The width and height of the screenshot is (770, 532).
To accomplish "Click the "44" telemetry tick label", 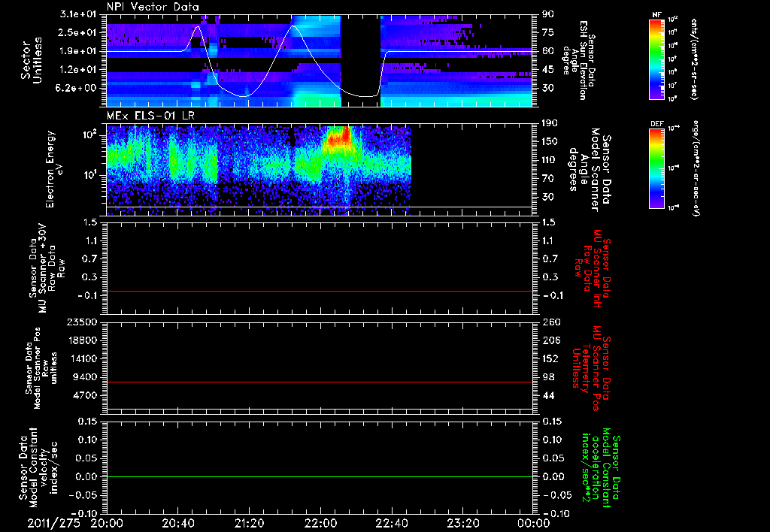I will point(548,395).
